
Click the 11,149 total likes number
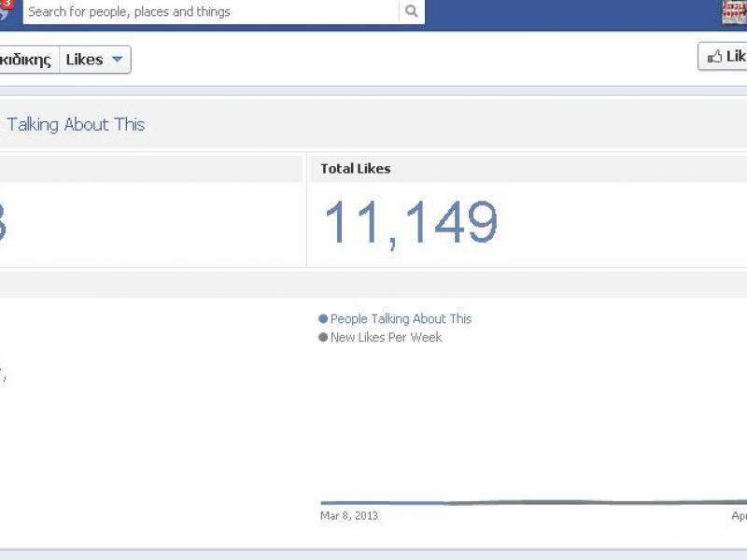[410, 224]
